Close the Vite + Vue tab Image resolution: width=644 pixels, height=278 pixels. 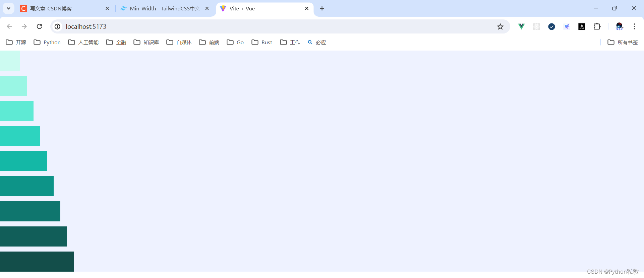tap(307, 8)
